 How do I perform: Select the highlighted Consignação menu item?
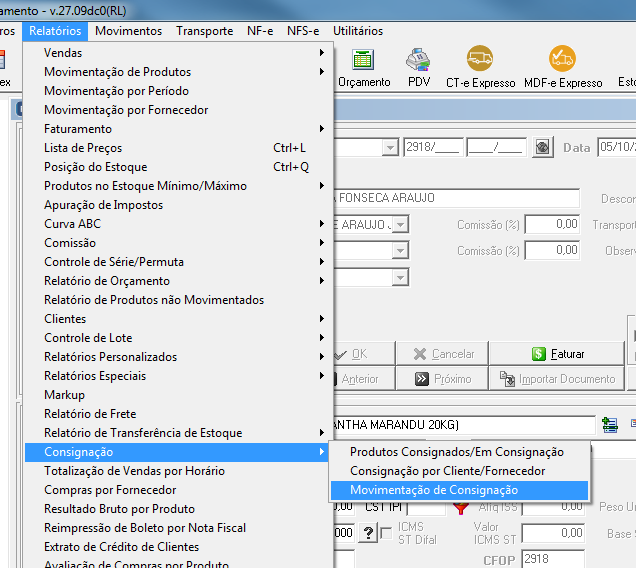178,452
